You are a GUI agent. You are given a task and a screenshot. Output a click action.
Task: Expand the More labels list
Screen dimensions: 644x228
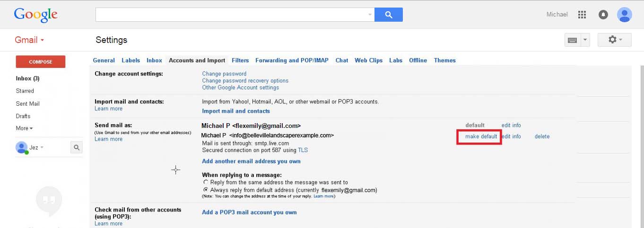(24, 128)
